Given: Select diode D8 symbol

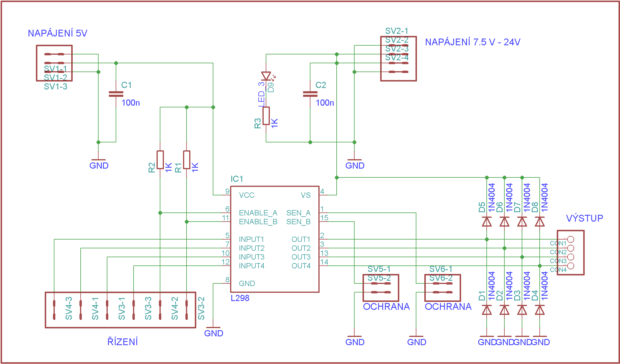Looking at the screenshot, I should (540, 221).
